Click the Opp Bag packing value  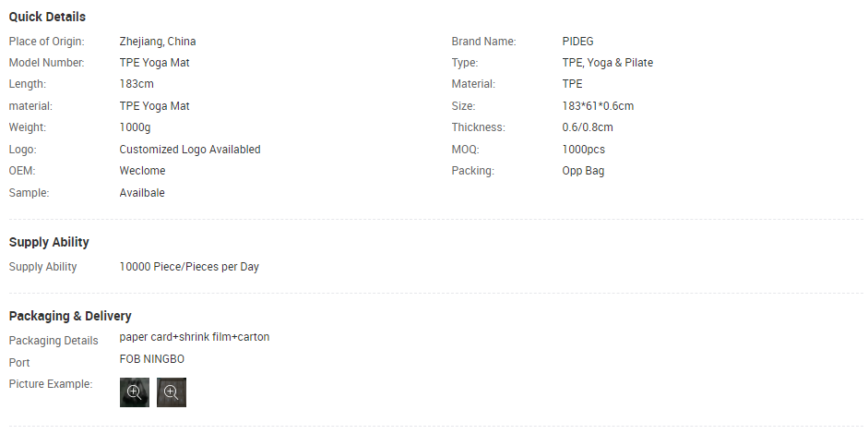[583, 171]
